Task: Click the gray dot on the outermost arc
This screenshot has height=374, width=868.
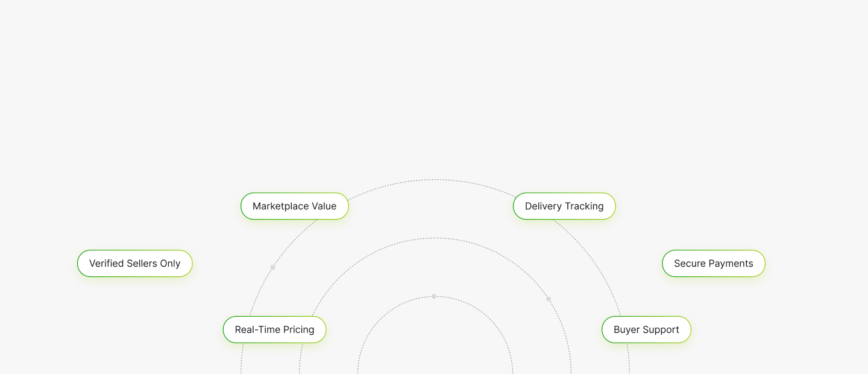Action: [272, 267]
